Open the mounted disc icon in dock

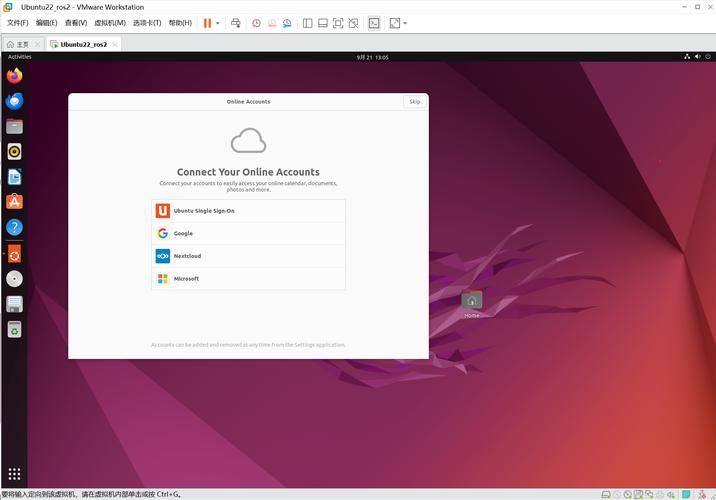click(15, 279)
